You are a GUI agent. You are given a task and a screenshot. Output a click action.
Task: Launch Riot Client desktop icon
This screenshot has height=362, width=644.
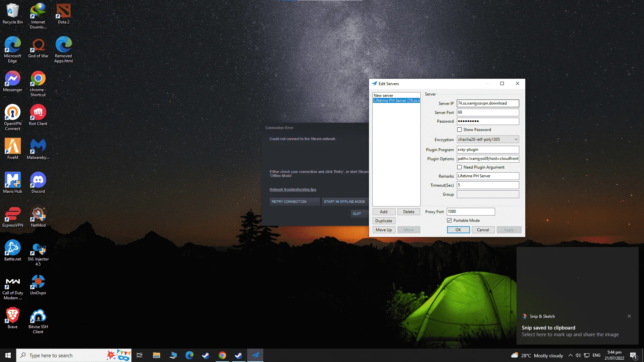coord(38,115)
